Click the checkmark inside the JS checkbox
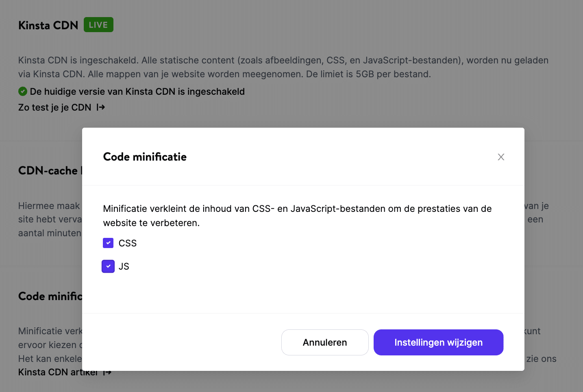Screen dimensions: 583x392 108,266
